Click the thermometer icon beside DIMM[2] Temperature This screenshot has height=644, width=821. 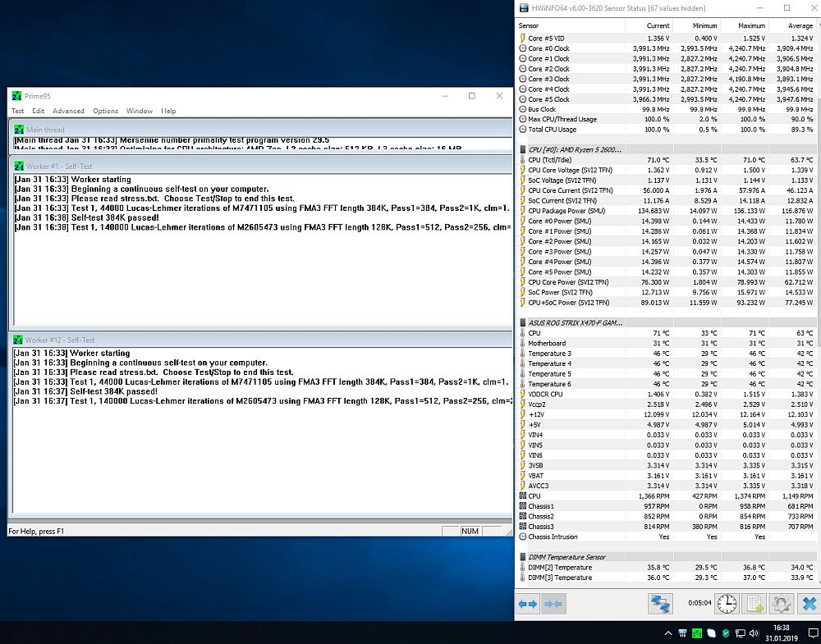coord(522,568)
